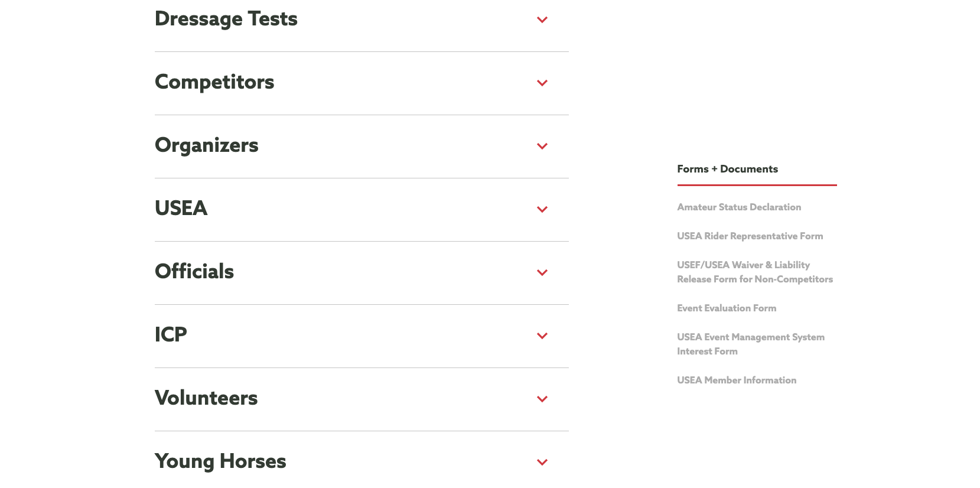Expand the Competitors accordion heading
The image size is (980, 488).
coord(214,82)
